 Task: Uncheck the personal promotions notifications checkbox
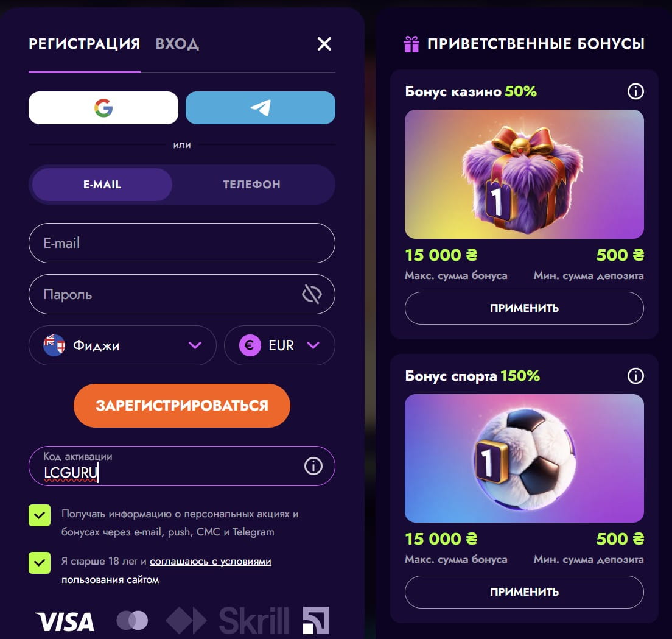click(x=40, y=515)
